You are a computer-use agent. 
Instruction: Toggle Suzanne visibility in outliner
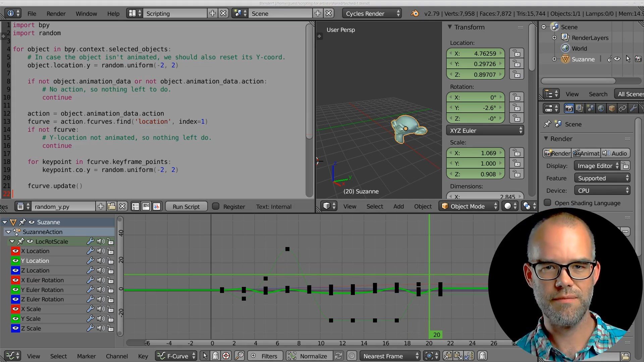coord(617,59)
